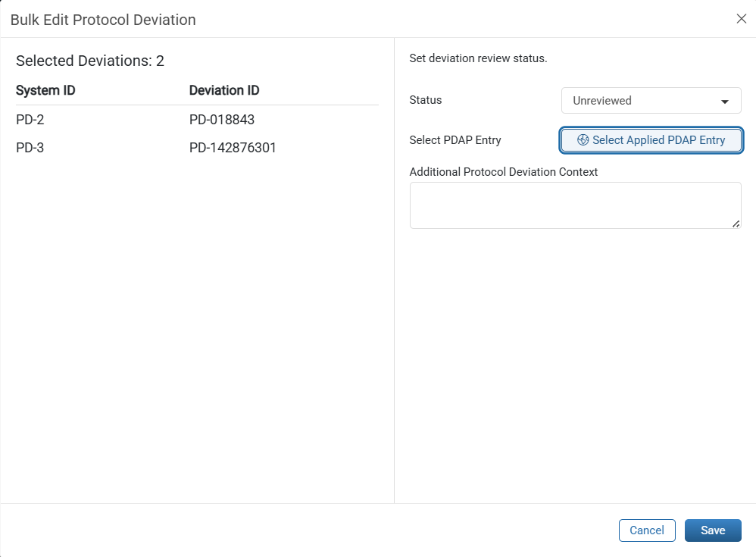Click the Select PDAP Entry label
This screenshot has width=756, height=557.
pos(455,140)
